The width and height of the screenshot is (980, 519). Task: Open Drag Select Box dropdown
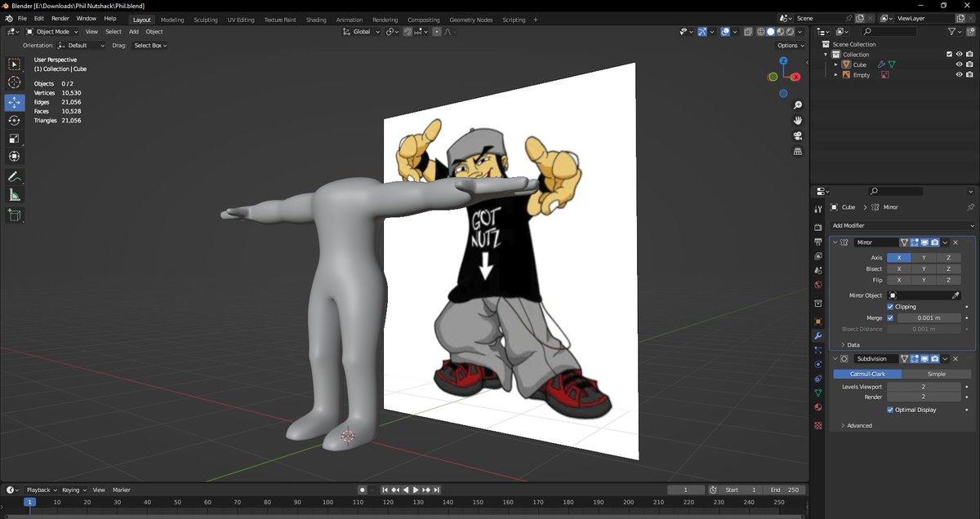(150, 46)
